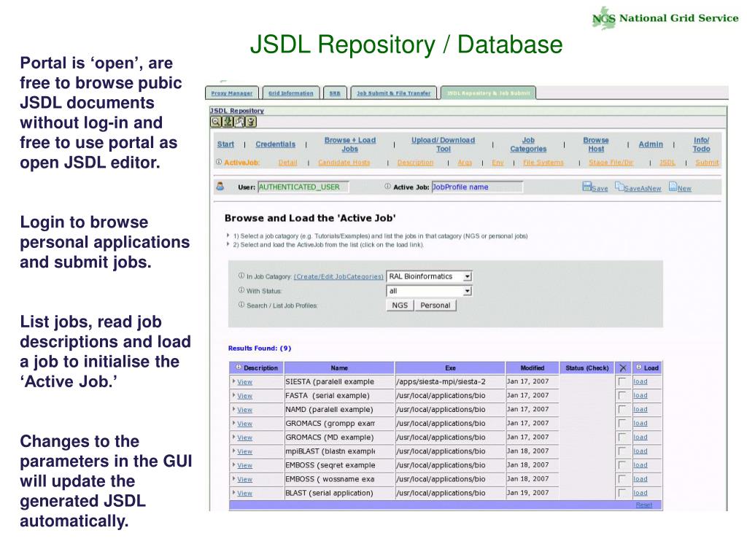Open the Browse + Load Jobs menu link
The height and width of the screenshot is (560, 747).
click(349, 144)
